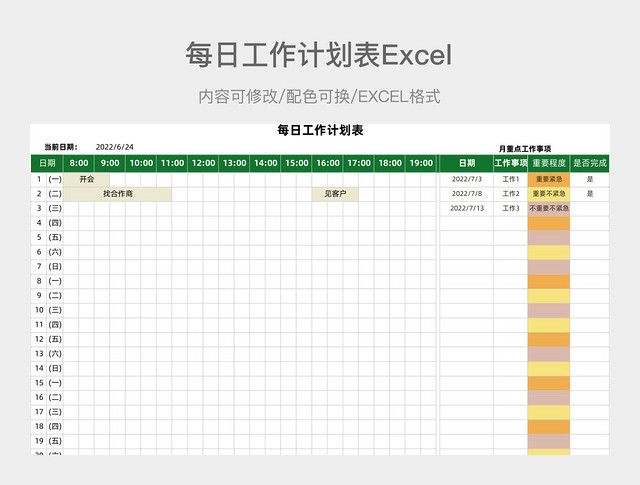Select the 14:00 column header

coord(265,163)
